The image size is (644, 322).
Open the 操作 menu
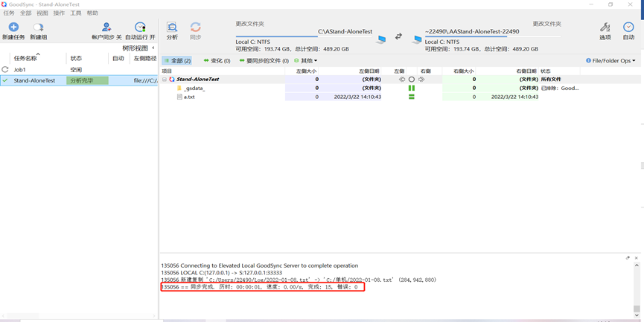[59, 13]
